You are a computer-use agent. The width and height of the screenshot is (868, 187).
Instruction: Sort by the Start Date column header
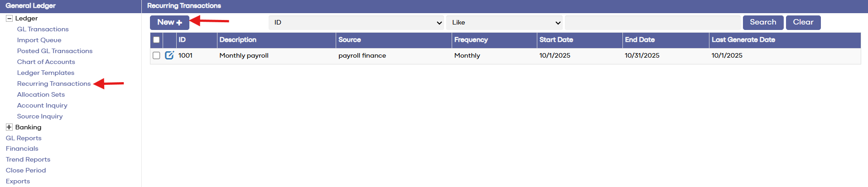(556, 40)
